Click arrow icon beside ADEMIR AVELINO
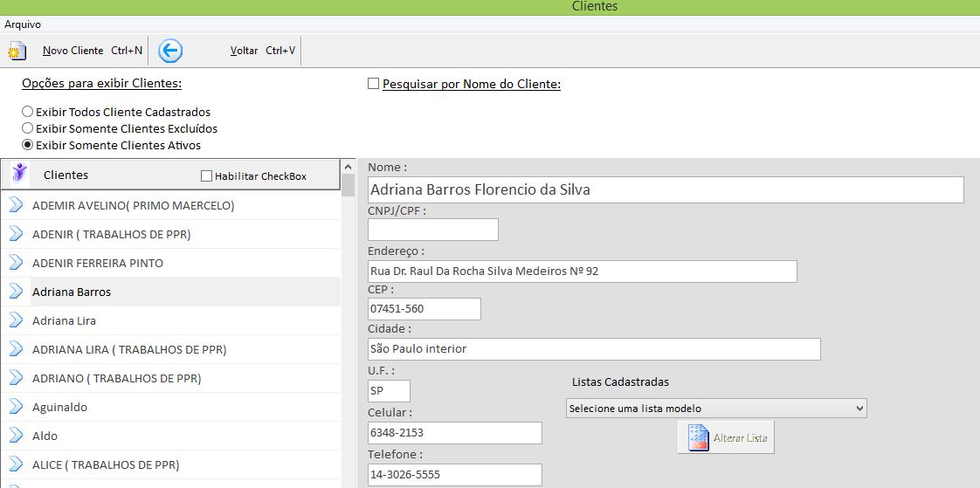This screenshot has width=980, height=488. (x=17, y=206)
